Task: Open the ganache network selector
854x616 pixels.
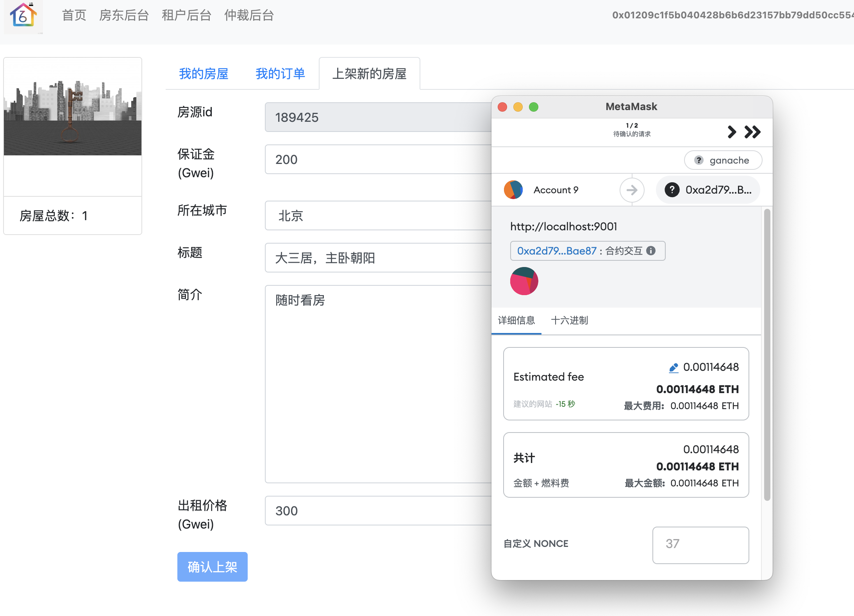Action: pyautogui.click(x=723, y=160)
